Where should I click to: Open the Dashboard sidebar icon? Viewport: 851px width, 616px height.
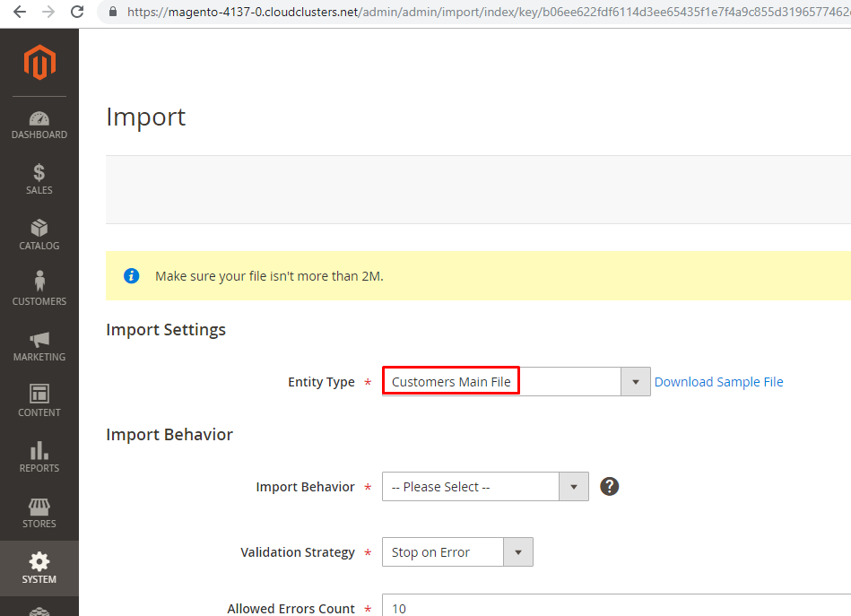(39, 125)
